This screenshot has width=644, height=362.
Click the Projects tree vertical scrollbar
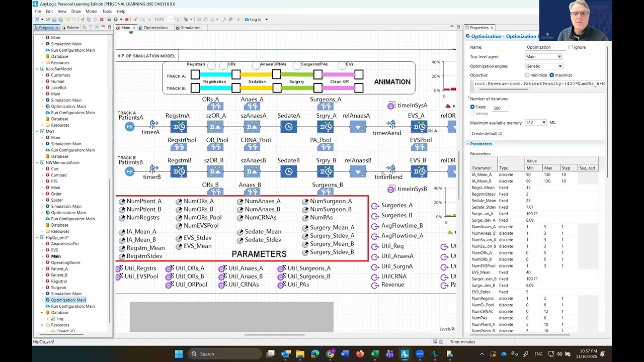tap(110, 251)
